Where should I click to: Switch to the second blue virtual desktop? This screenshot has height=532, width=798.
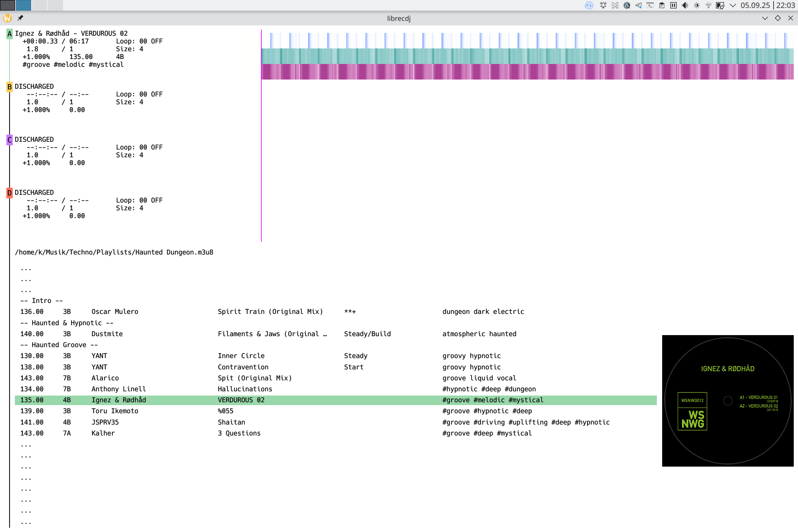point(23,5)
